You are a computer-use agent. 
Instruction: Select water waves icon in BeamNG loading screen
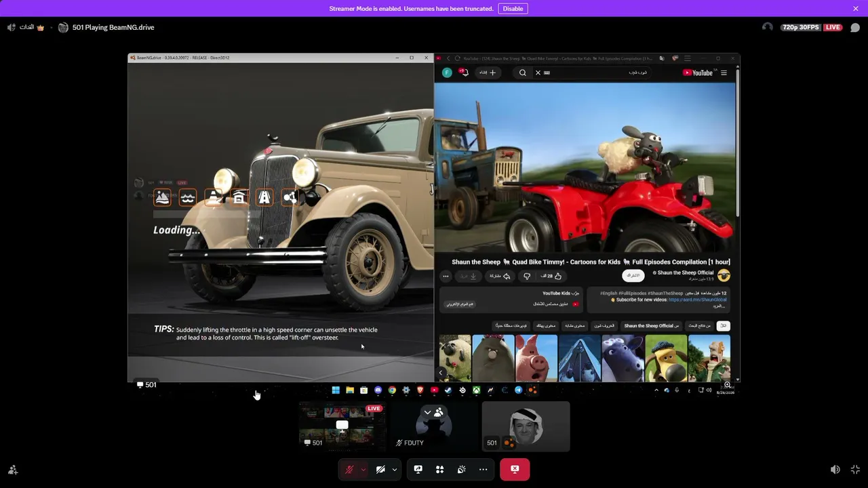click(x=188, y=197)
